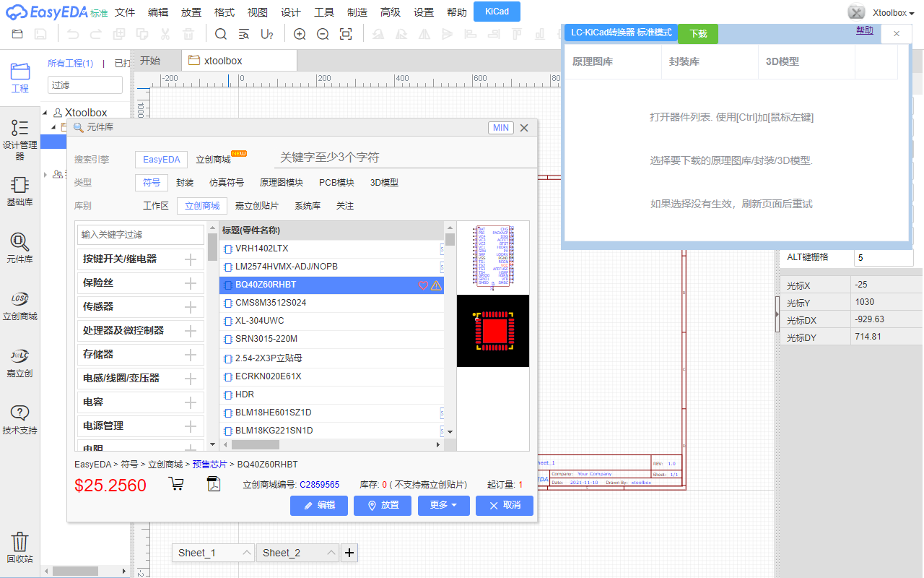This screenshot has width=924, height=578.
Task: Click the ALT键栅格 value field
Action: (x=884, y=258)
